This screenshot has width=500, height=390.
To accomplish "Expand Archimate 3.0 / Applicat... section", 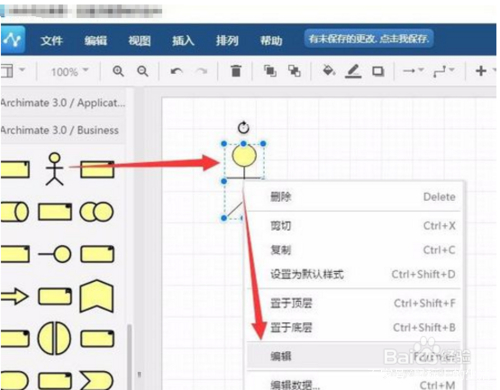I will pos(63,103).
